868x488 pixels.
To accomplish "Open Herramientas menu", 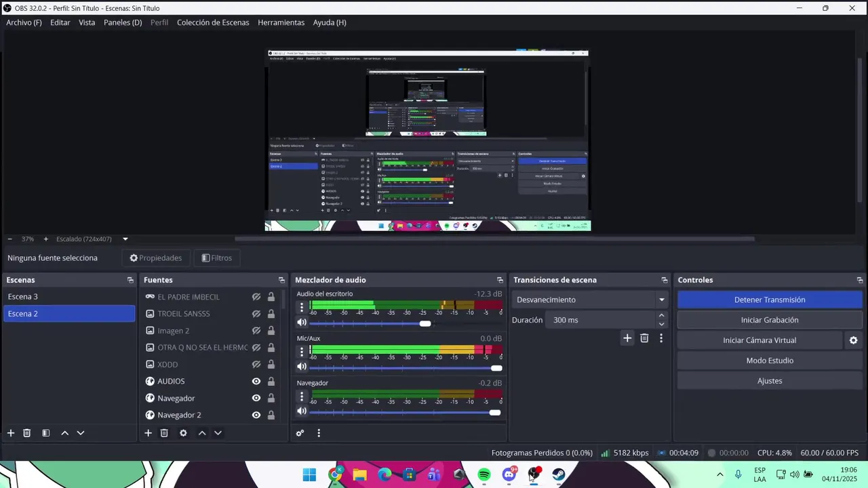I will point(281,22).
